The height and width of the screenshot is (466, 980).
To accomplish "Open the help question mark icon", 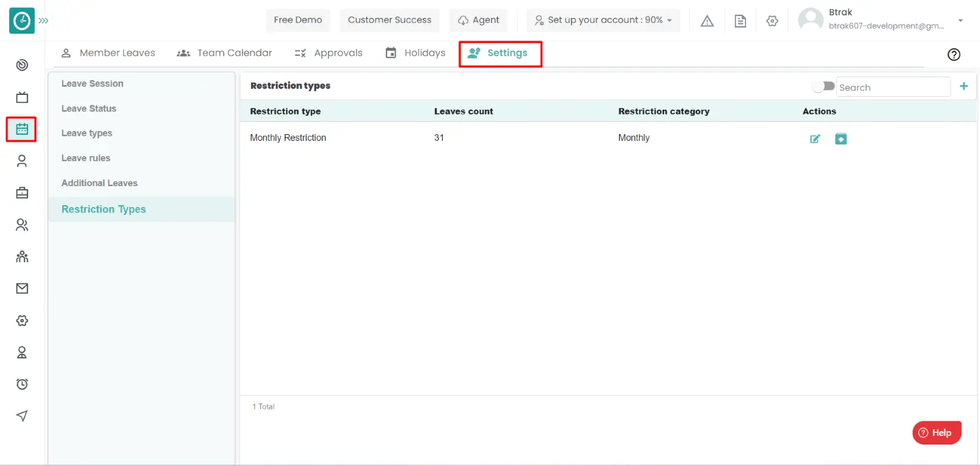I will point(954,54).
